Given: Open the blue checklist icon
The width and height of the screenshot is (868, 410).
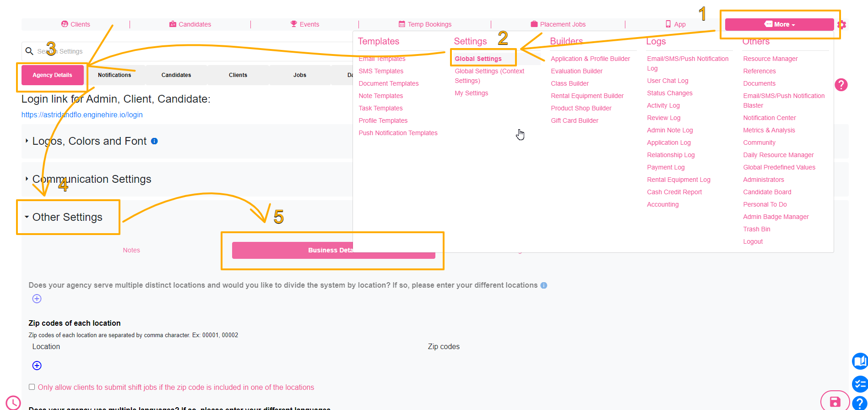Looking at the screenshot, I should pyautogui.click(x=860, y=384).
